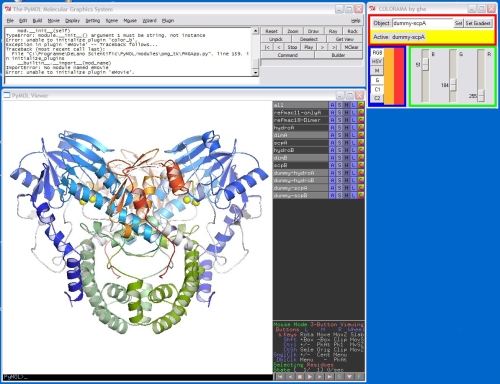Click Set Gradient in COLORAMA
The width and height of the screenshot is (500, 384).
click(x=478, y=23)
